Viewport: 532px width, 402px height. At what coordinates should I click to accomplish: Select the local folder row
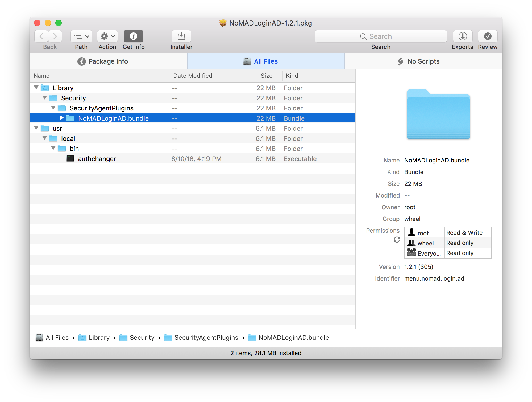[x=192, y=138]
